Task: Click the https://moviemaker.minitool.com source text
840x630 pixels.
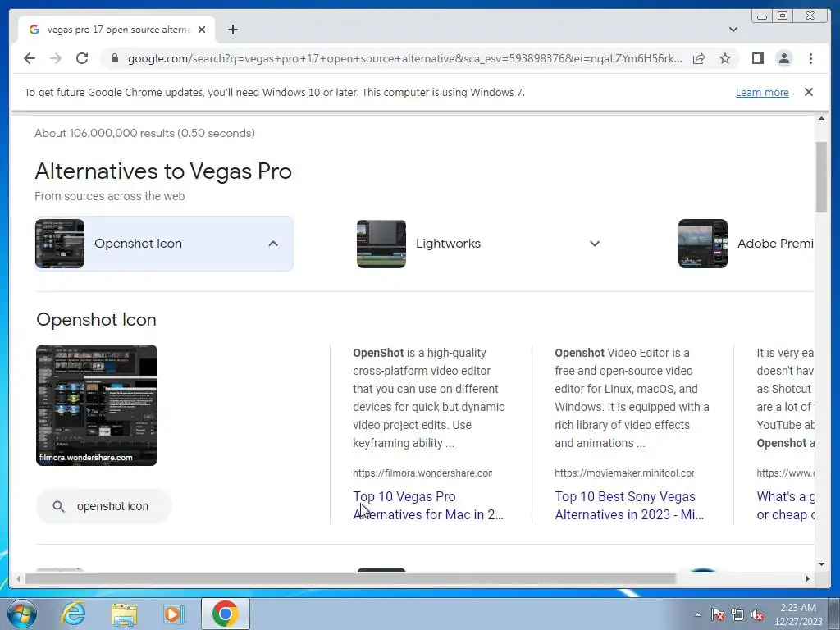Action: coord(624,473)
